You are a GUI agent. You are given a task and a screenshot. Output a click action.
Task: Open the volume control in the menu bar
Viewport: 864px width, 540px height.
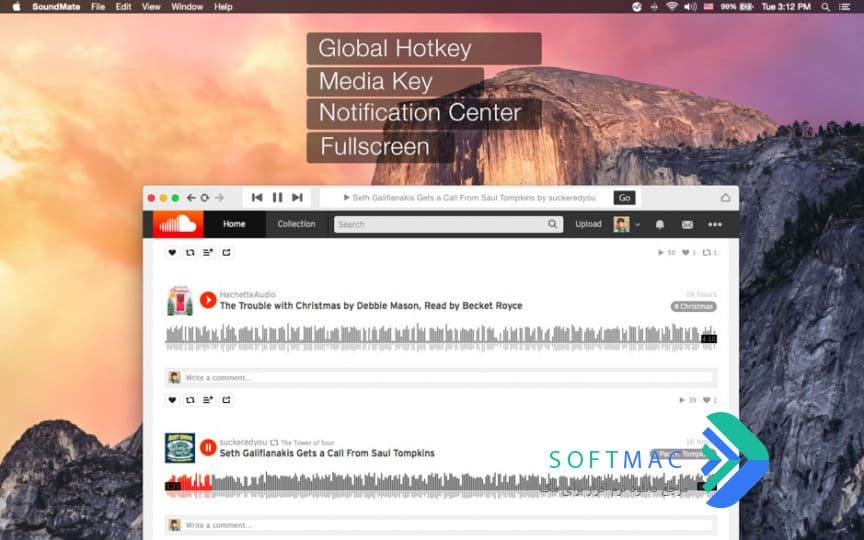coord(690,7)
